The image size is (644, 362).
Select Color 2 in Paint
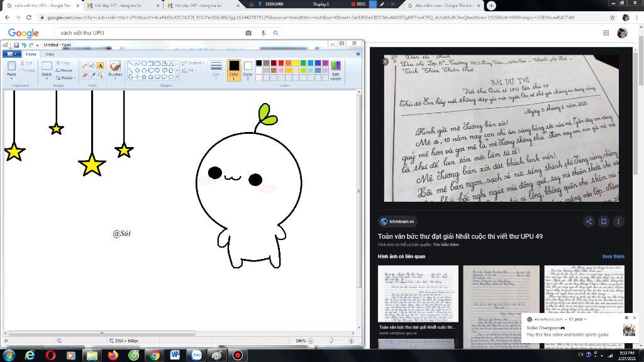click(248, 70)
